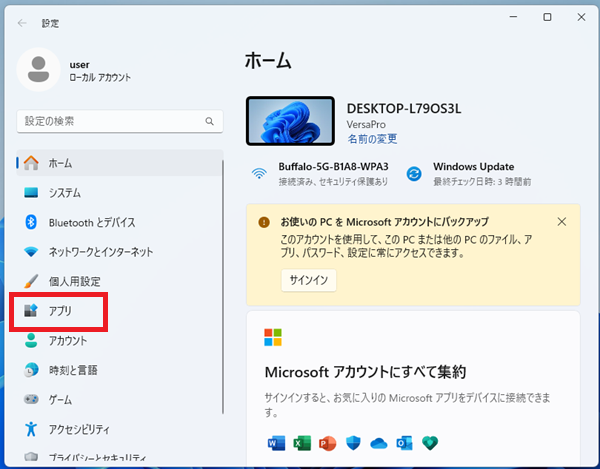Open ネットワークとインターネット settings
600x469 pixels.
click(x=120, y=252)
